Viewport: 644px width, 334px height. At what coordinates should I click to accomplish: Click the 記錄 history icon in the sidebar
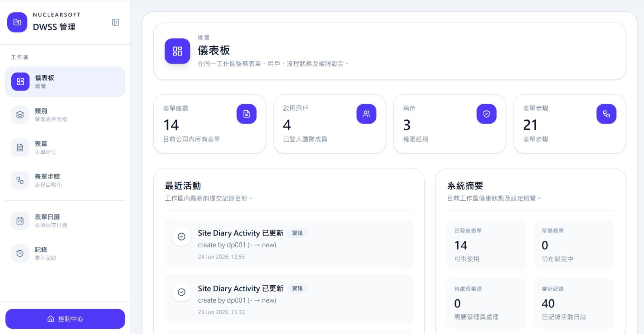coord(20,254)
